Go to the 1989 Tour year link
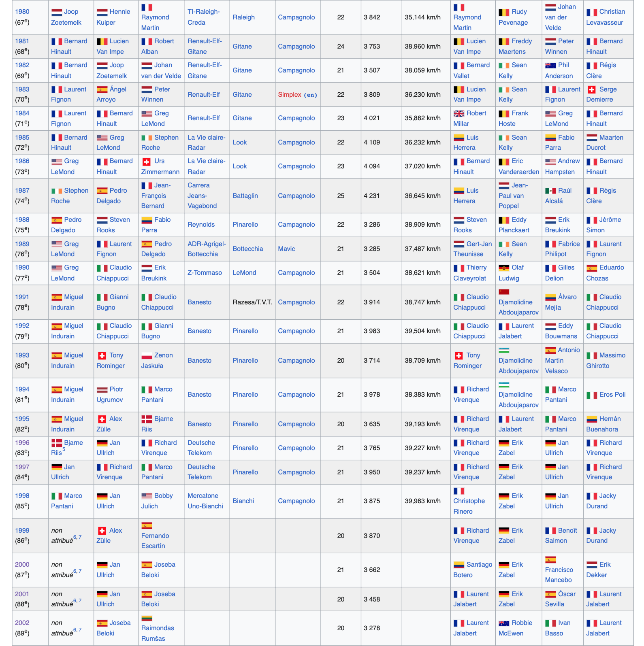 [22, 244]
